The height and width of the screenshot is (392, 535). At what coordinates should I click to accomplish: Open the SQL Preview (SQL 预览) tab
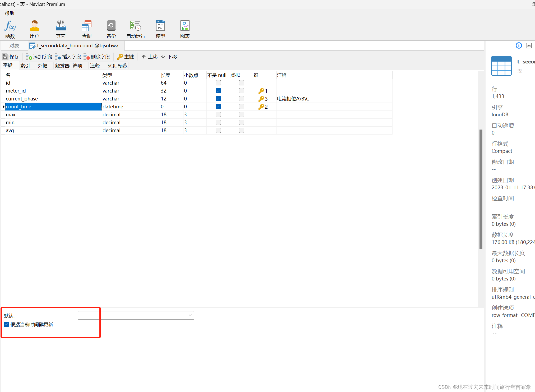(117, 66)
